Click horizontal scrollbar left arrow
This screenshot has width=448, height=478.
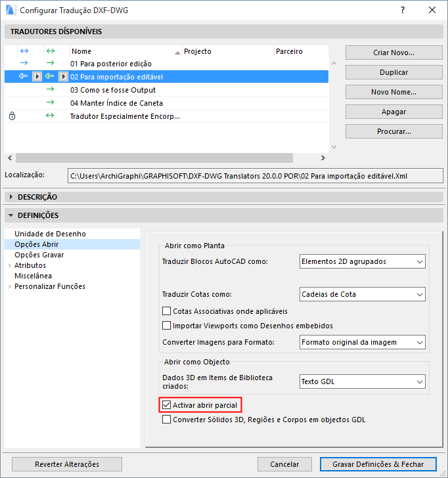coord(10,158)
